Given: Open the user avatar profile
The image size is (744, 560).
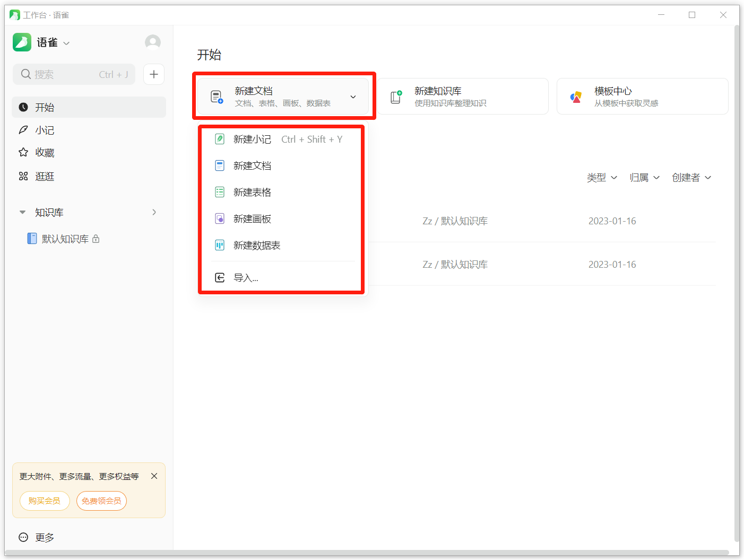Looking at the screenshot, I should [x=153, y=42].
